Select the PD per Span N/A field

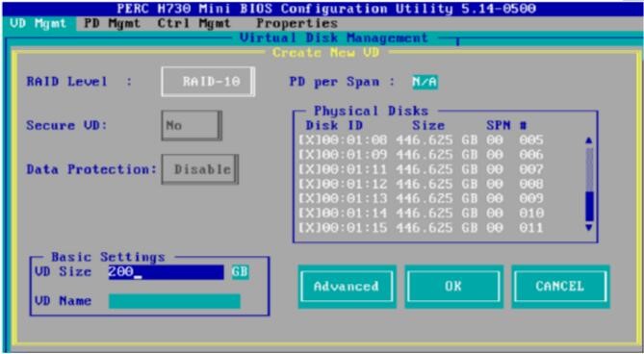pyautogui.click(x=425, y=82)
